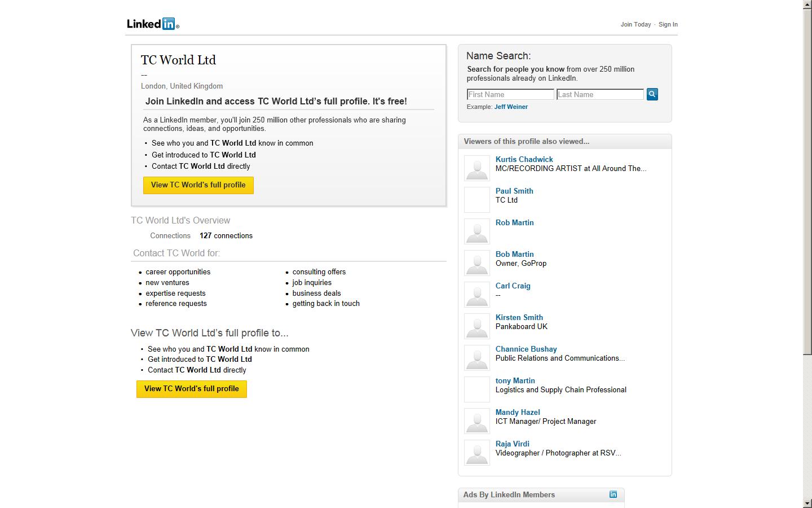
Task: Focus the First Name search field
Action: [x=510, y=94]
